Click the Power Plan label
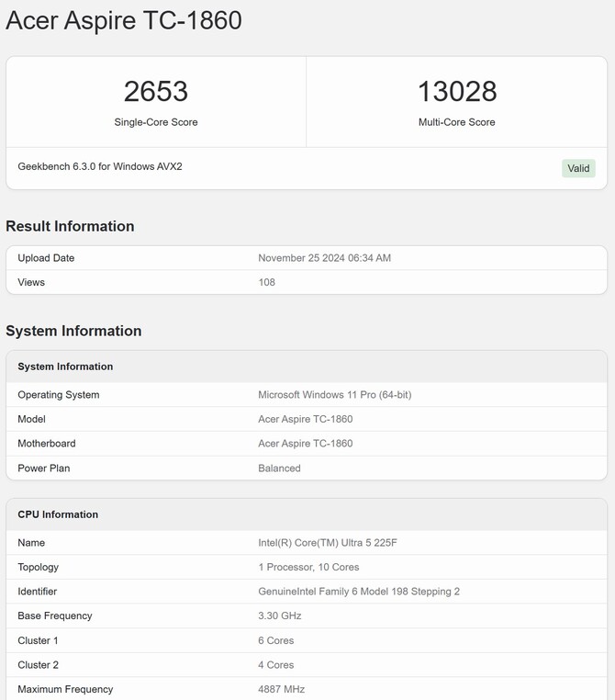 point(44,469)
